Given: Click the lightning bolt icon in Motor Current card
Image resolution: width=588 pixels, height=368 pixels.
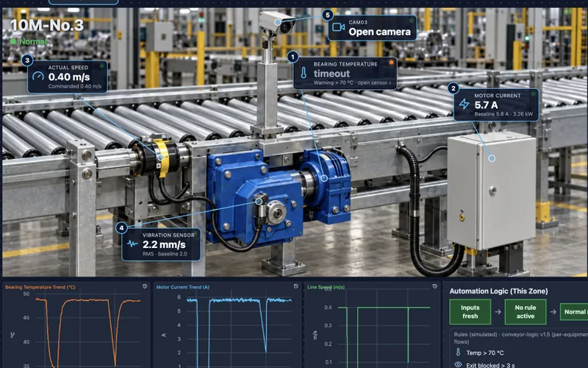Looking at the screenshot, I should click(465, 104).
